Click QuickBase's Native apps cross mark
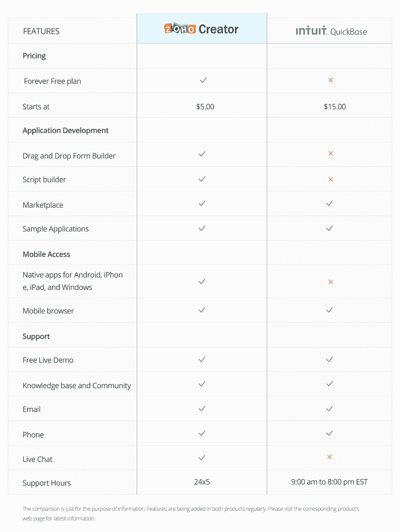 click(x=330, y=282)
